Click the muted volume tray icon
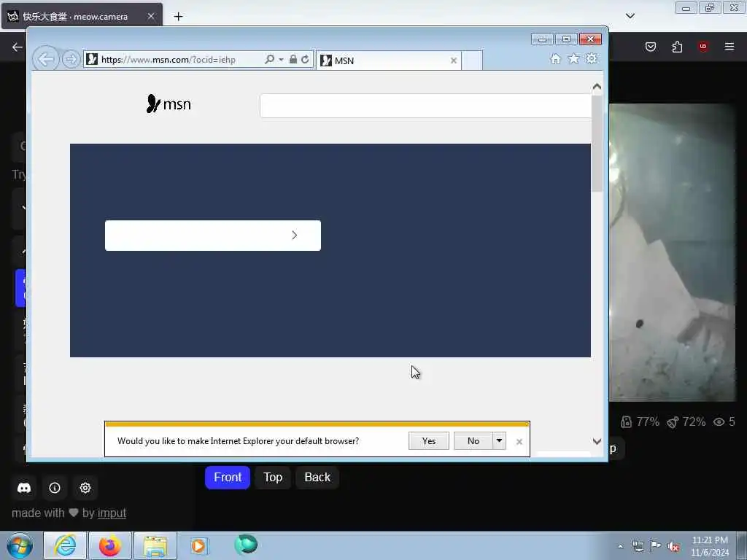747x560 pixels. (673, 547)
